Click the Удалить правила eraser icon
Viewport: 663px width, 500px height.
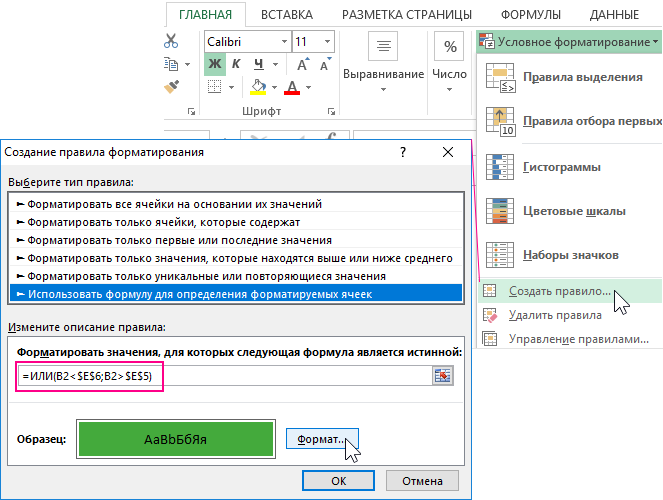click(x=490, y=315)
